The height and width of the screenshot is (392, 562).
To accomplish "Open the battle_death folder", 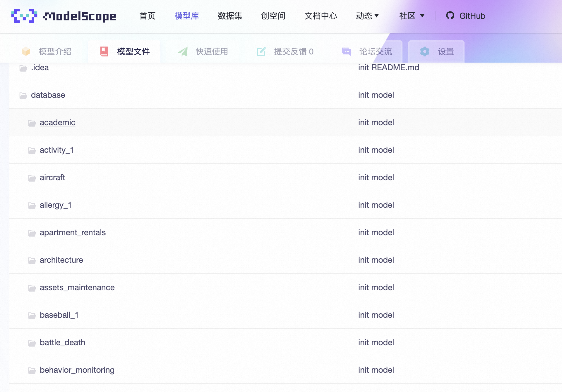I will coord(63,343).
